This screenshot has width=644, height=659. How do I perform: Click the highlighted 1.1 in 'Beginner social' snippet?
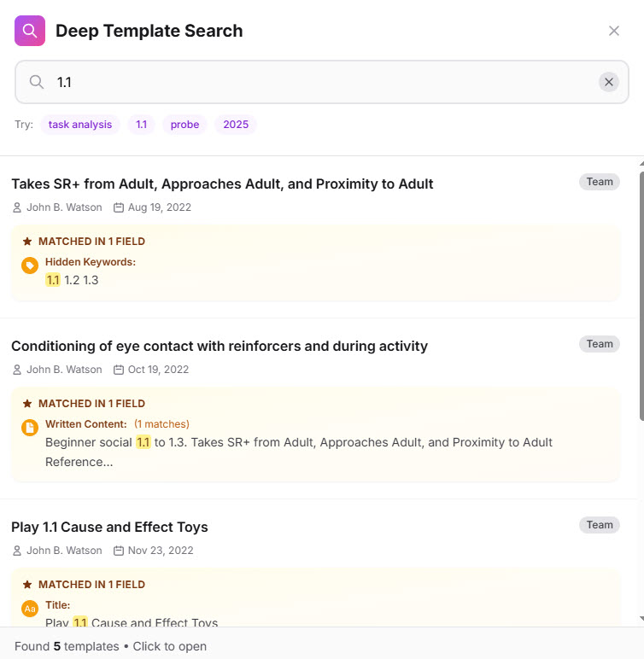143,442
